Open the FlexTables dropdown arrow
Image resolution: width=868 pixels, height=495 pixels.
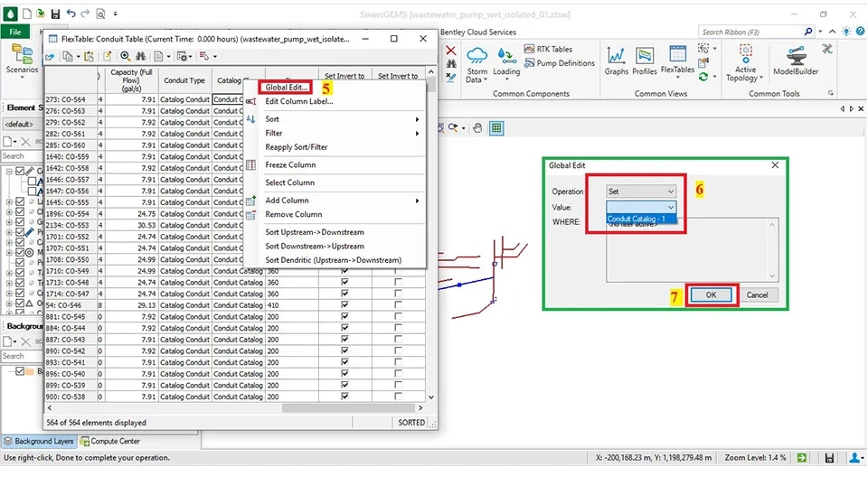coord(675,80)
